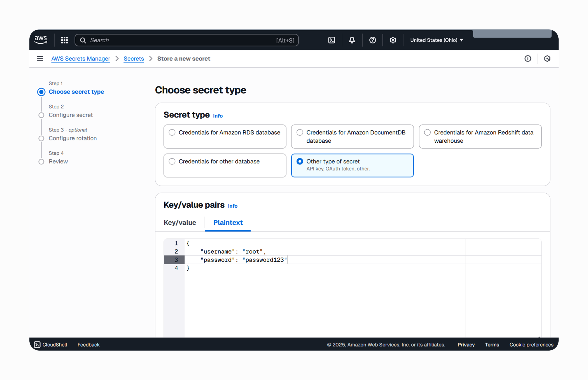Click the search magnifier icon

coord(83,40)
